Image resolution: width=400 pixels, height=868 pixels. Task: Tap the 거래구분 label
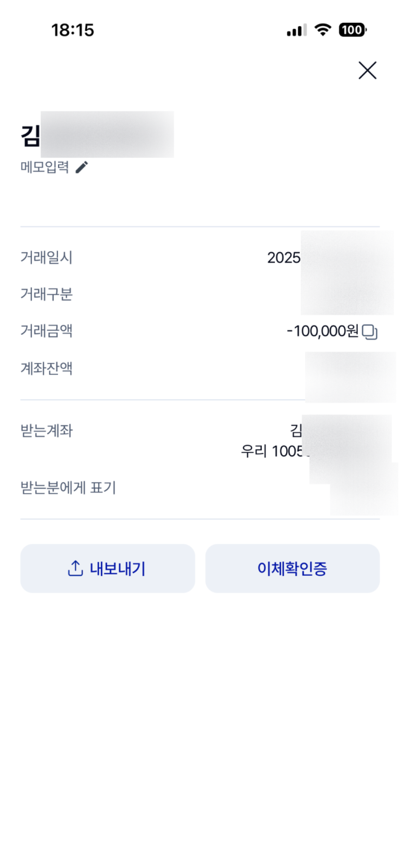pyautogui.click(x=46, y=294)
